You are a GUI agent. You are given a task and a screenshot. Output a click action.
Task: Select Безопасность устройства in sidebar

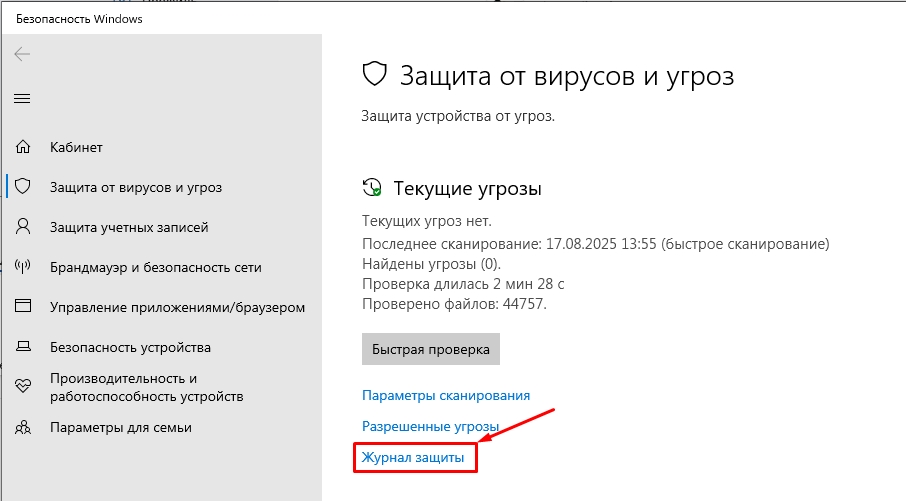130,347
